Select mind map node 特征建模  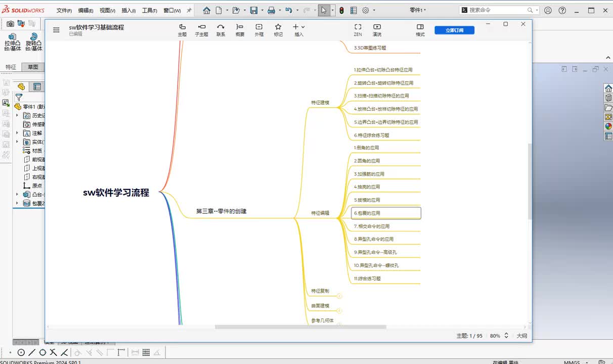point(320,103)
